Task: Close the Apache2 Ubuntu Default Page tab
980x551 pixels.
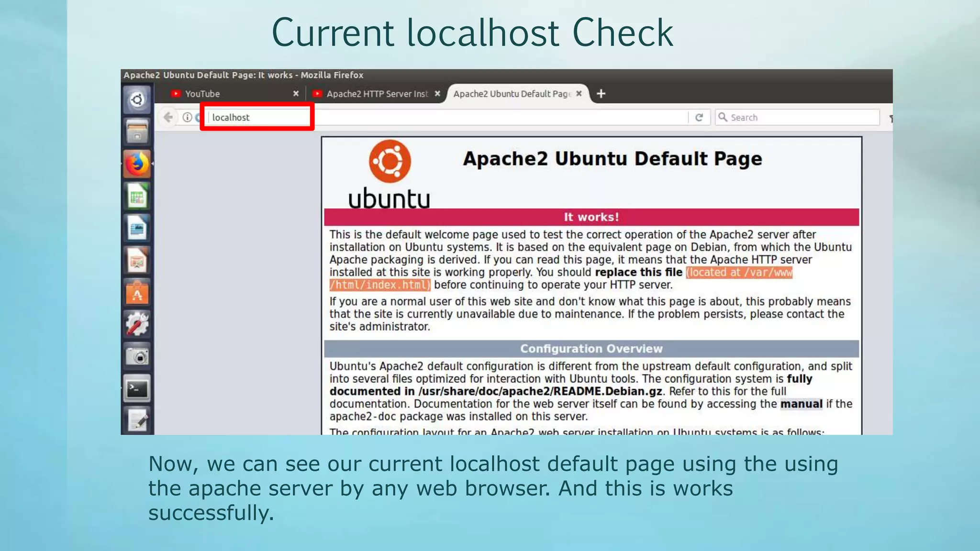Action: click(x=579, y=94)
